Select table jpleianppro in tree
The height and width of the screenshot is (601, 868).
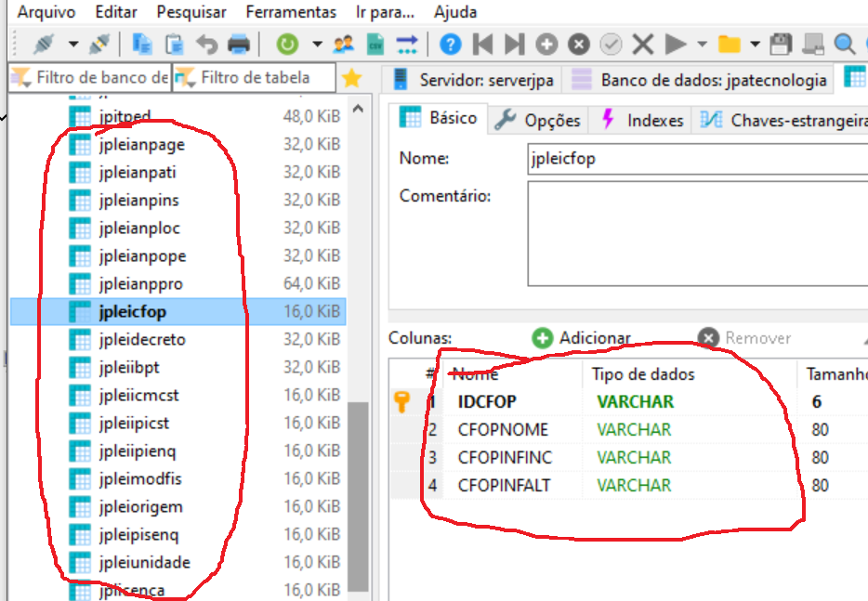(x=140, y=284)
